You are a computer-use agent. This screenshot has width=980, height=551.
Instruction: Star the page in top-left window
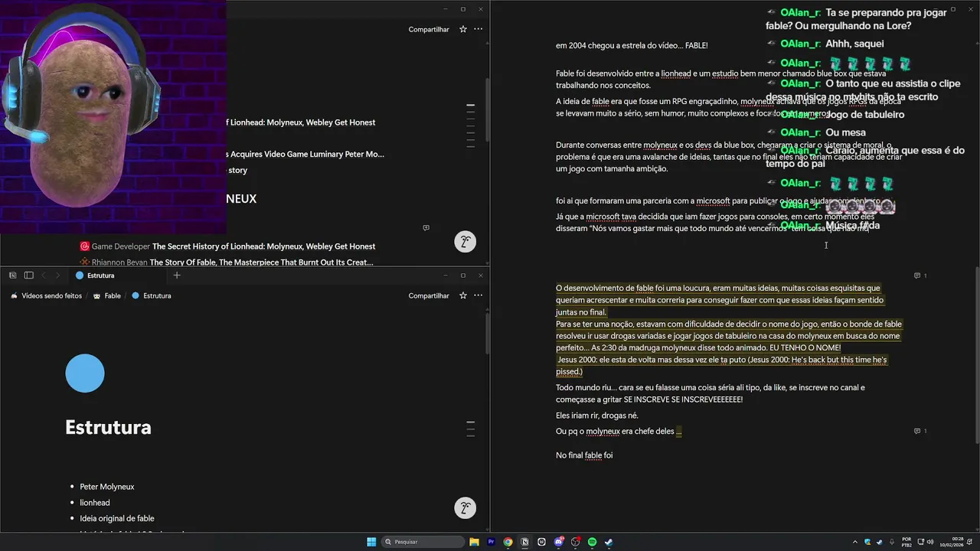(x=463, y=29)
